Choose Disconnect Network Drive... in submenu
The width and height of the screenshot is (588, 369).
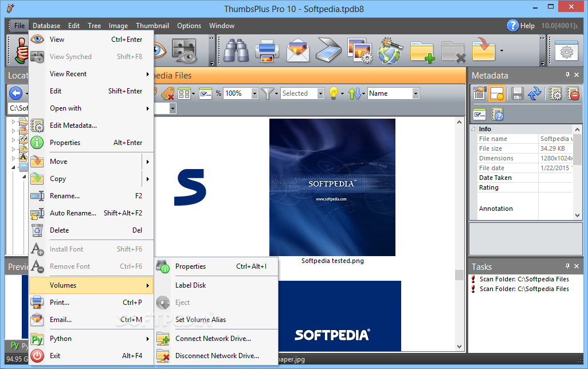coord(217,356)
